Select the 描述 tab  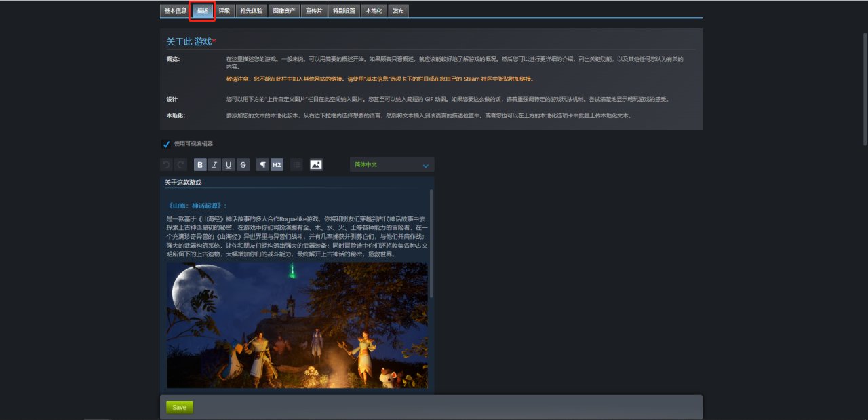[x=202, y=11]
